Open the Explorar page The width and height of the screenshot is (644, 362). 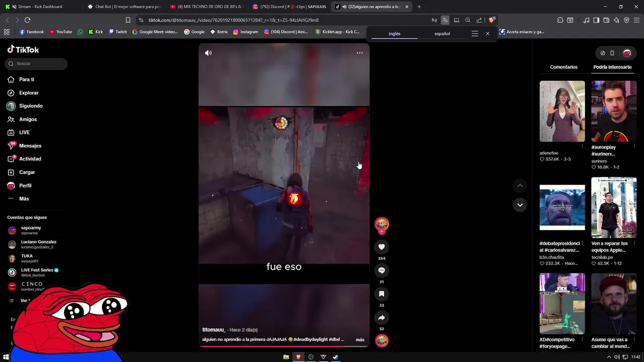pyautogui.click(x=29, y=93)
